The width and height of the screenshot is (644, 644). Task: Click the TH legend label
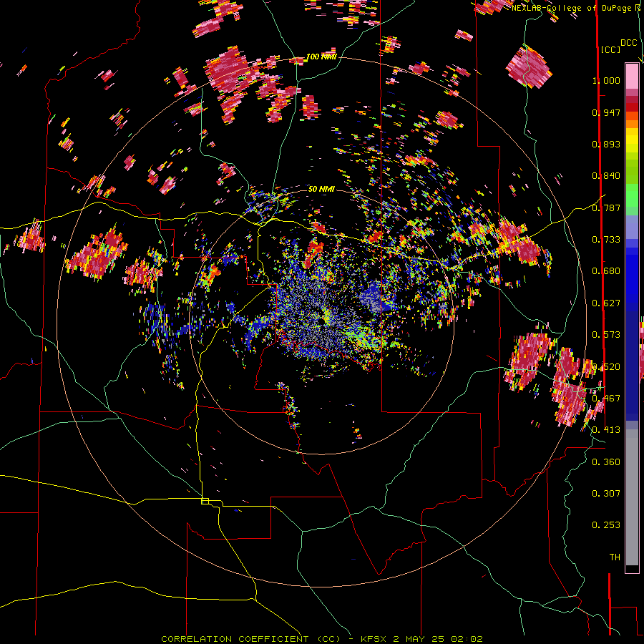pyautogui.click(x=615, y=557)
